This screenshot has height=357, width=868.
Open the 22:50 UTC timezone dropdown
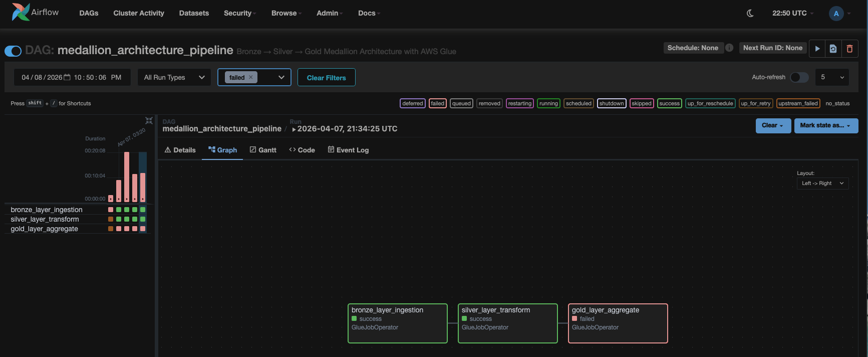click(793, 13)
